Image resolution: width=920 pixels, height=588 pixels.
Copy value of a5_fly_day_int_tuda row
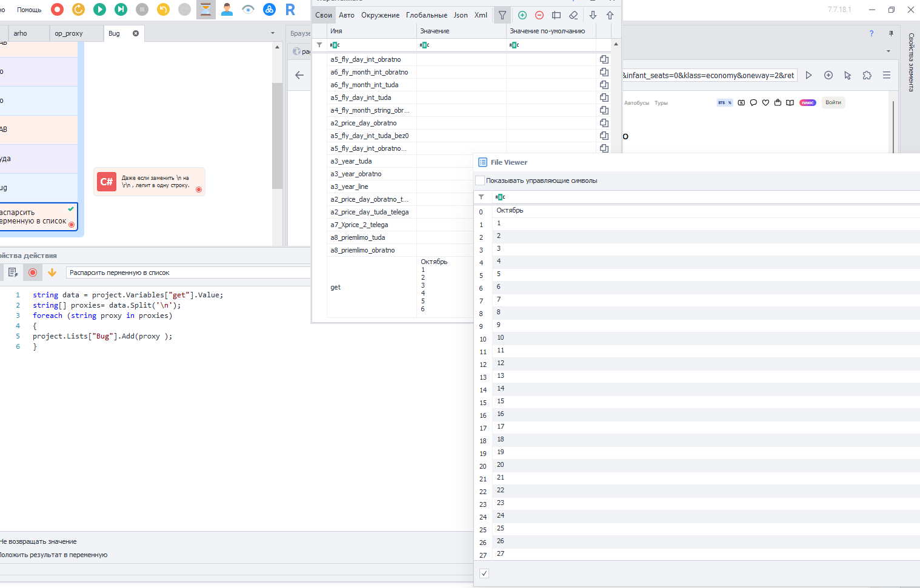coord(604,97)
